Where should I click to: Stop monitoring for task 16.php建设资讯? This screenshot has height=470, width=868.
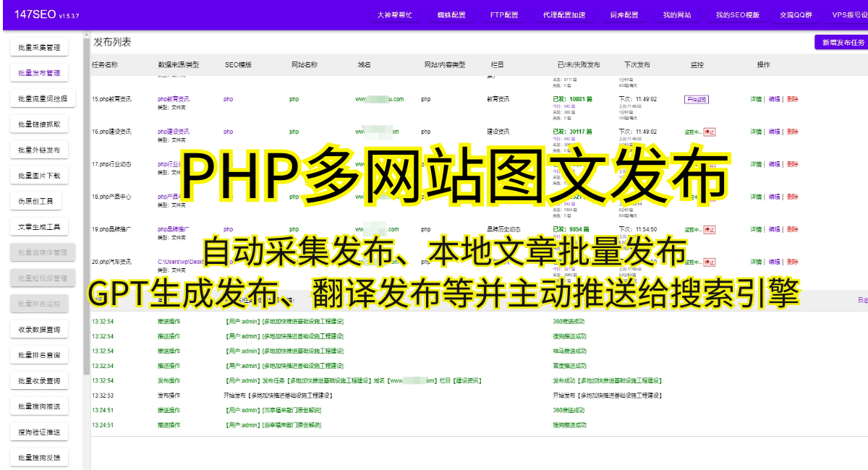710,132
